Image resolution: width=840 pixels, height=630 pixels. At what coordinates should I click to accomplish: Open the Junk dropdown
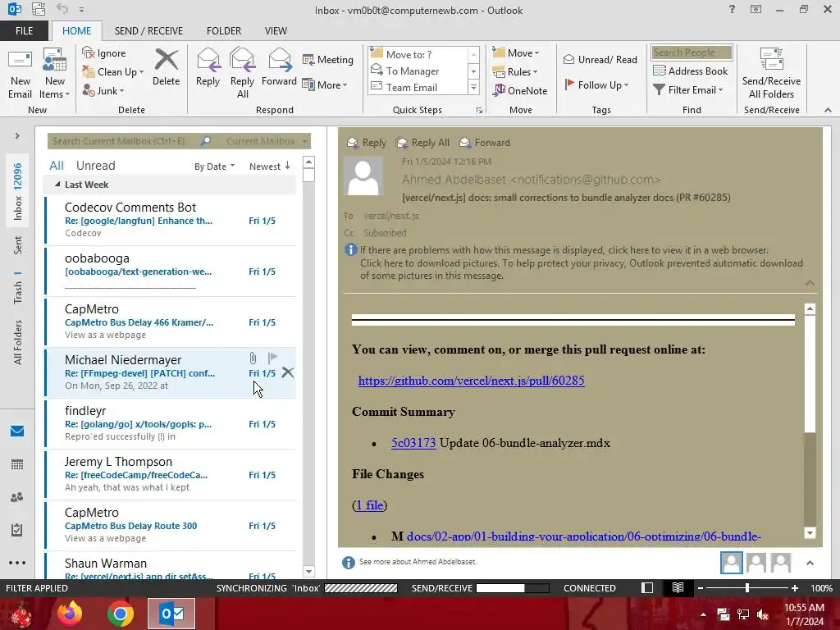point(103,90)
